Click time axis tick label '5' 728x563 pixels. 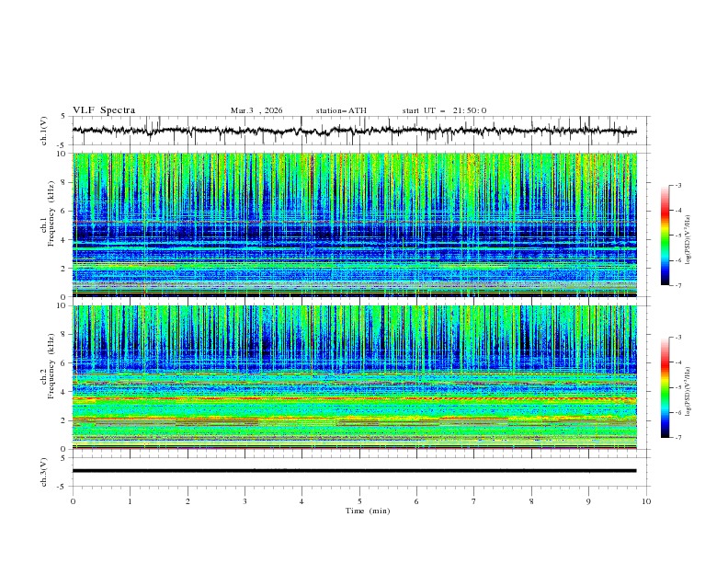tap(359, 501)
